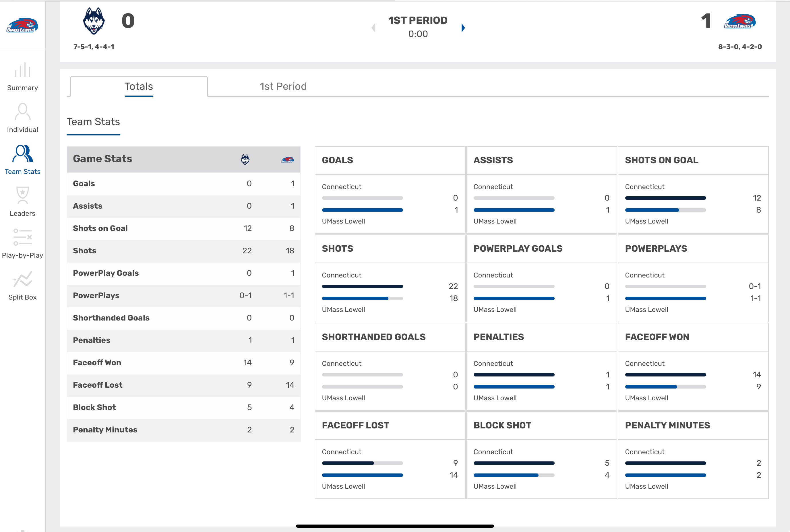Go to next period arrow

[x=463, y=28]
